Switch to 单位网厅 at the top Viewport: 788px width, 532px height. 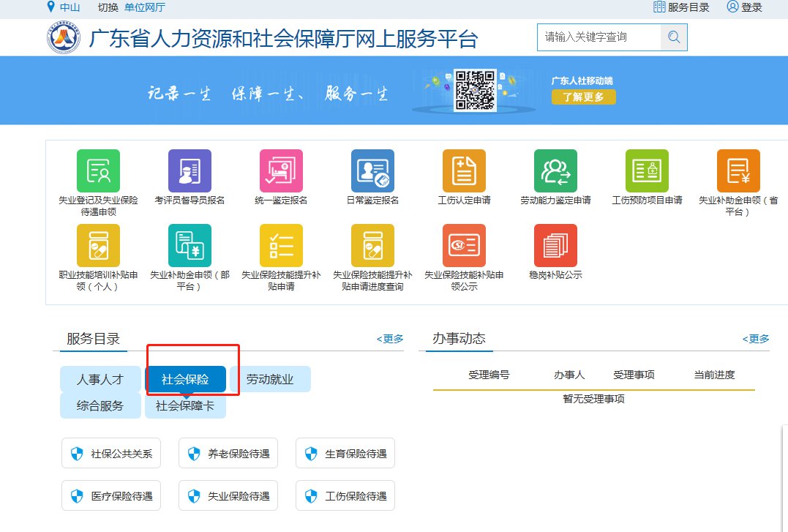point(145,7)
